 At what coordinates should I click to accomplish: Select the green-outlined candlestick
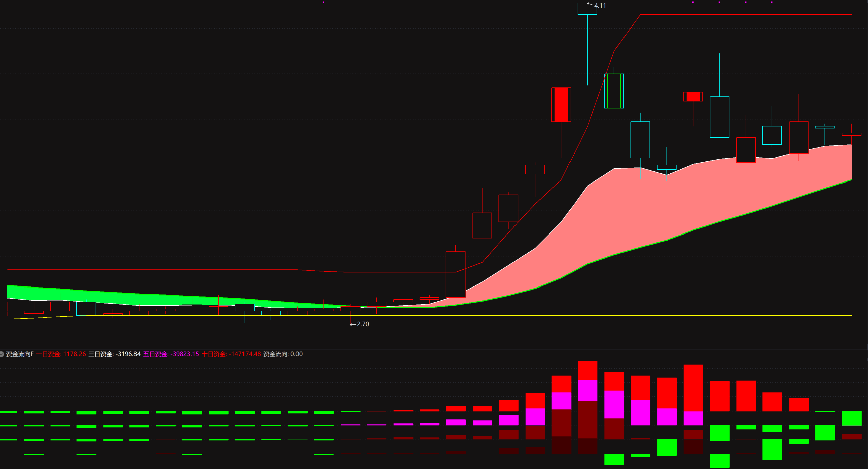(614, 91)
